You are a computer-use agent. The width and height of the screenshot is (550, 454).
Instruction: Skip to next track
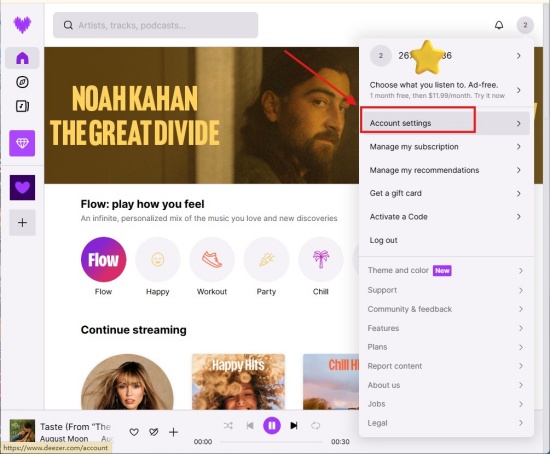click(294, 426)
